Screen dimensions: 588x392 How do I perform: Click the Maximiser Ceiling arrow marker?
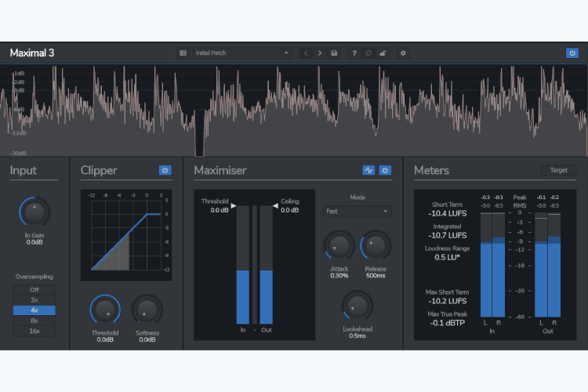pyautogui.click(x=275, y=205)
